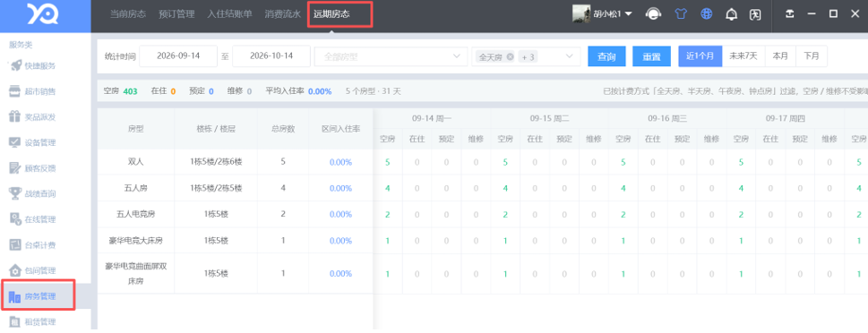Select the 未来7天 range option

[x=743, y=55]
